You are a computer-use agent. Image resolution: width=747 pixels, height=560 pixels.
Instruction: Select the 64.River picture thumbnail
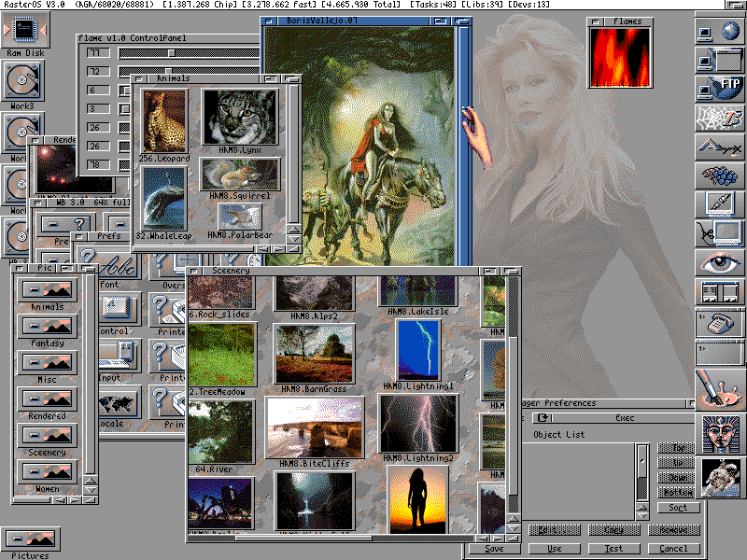point(221,432)
